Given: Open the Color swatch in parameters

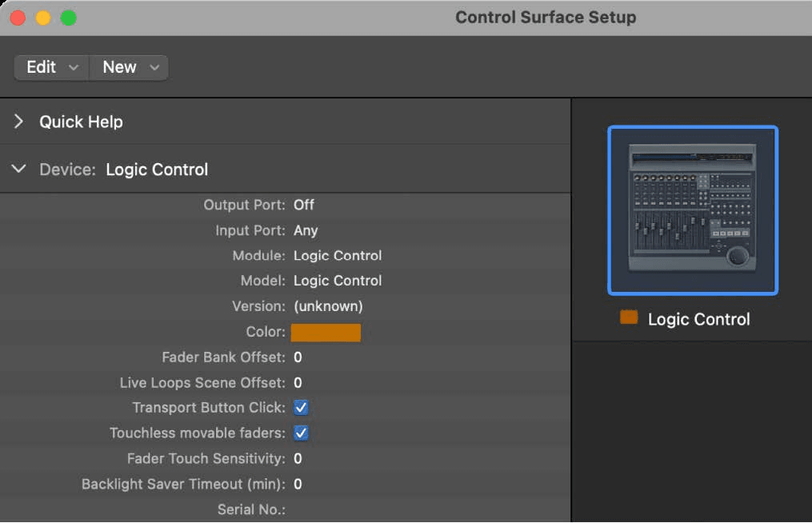Looking at the screenshot, I should [326, 333].
